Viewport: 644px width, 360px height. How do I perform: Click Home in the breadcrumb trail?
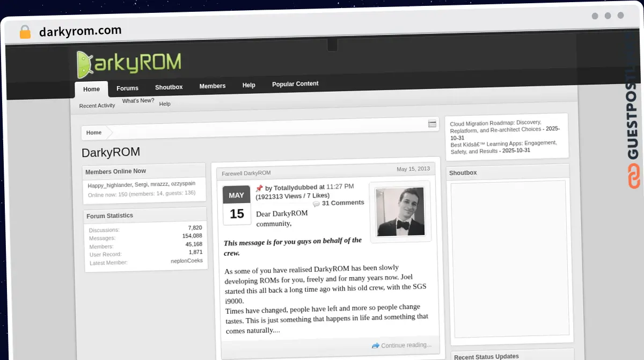pos(94,132)
